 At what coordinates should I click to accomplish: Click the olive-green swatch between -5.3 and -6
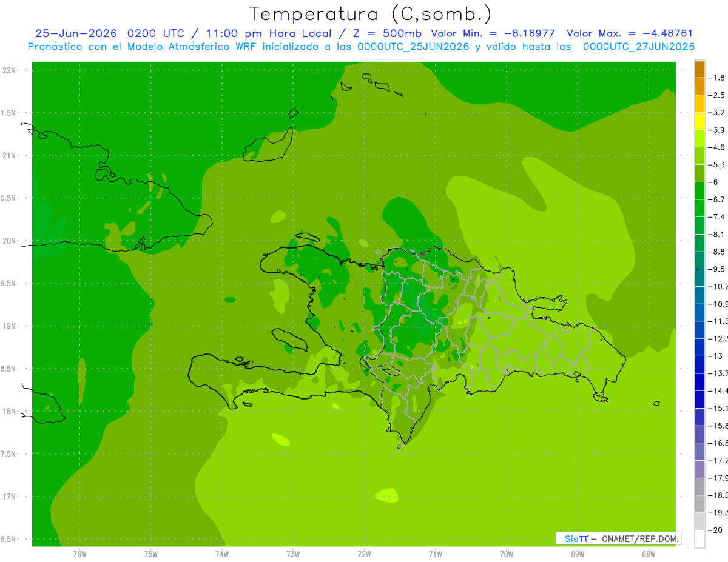click(699, 173)
